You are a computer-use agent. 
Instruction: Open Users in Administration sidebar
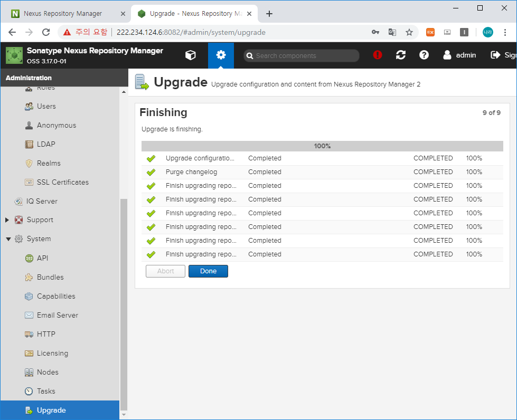pyautogui.click(x=46, y=106)
